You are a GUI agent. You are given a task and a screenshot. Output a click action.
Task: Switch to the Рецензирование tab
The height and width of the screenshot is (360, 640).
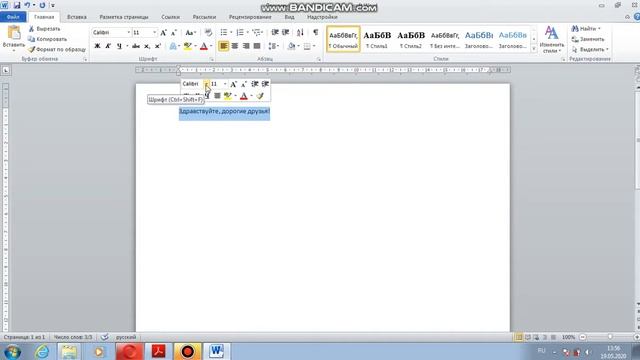coord(250,17)
